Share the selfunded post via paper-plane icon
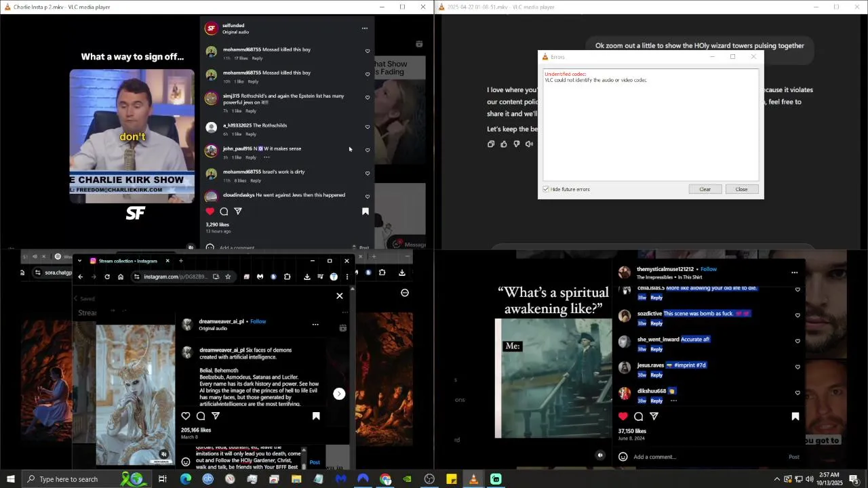Screen dimensions: 868x488 point(238,211)
